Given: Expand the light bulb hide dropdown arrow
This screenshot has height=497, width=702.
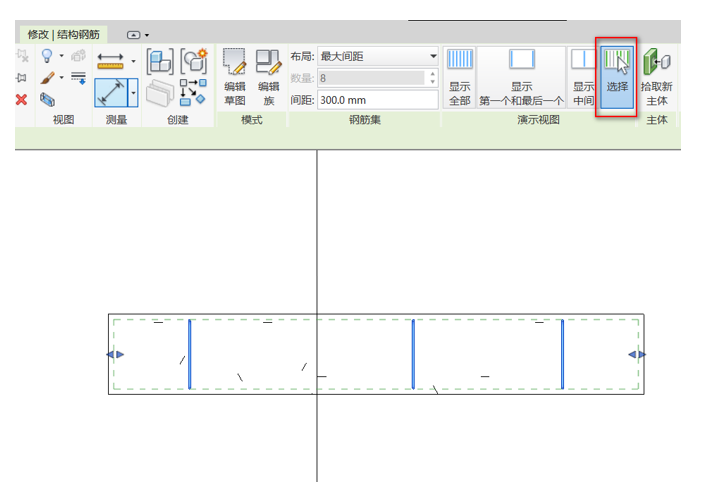Looking at the screenshot, I should click(62, 56).
